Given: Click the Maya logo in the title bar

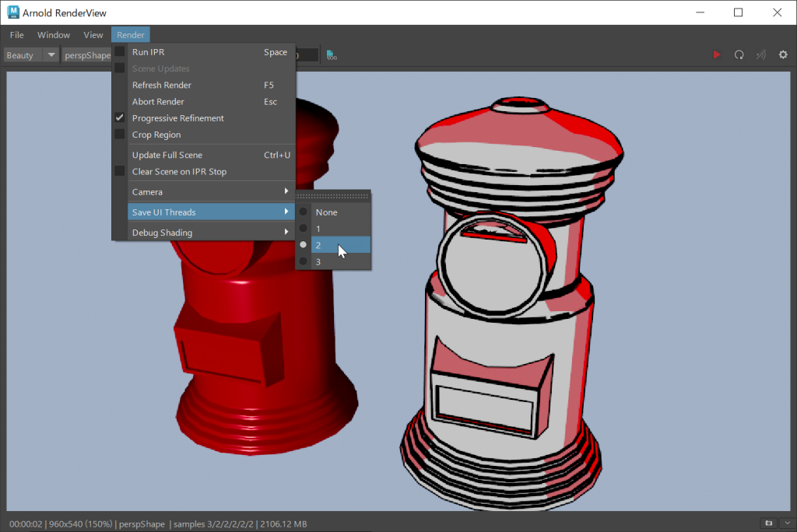Looking at the screenshot, I should pos(12,12).
